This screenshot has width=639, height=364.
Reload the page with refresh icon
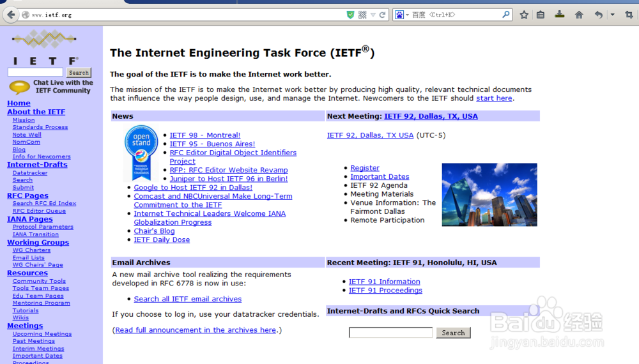click(382, 15)
